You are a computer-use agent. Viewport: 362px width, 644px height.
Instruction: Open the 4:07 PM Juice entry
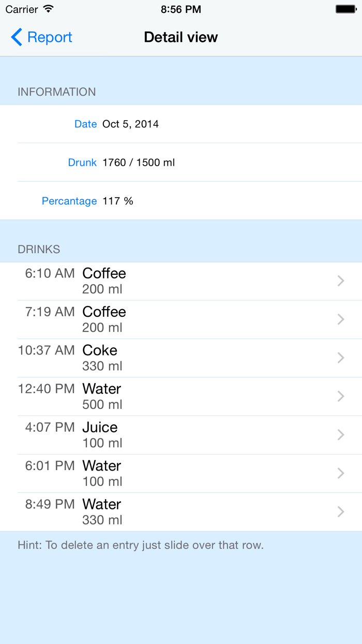click(x=181, y=435)
